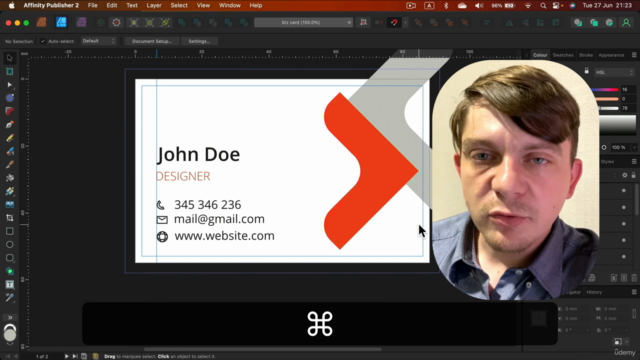Open the Colour panel options menu icon
640x360 pixels.
click(x=634, y=55)
